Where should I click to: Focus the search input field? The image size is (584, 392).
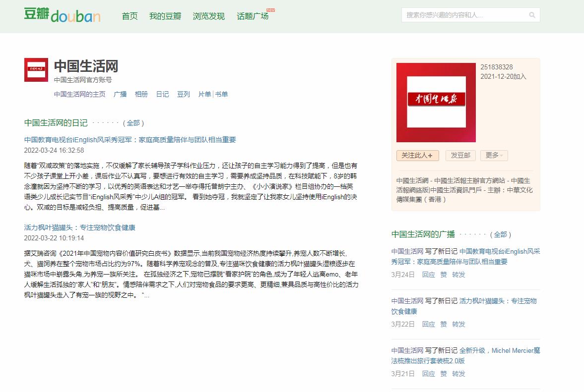(465, 15)
